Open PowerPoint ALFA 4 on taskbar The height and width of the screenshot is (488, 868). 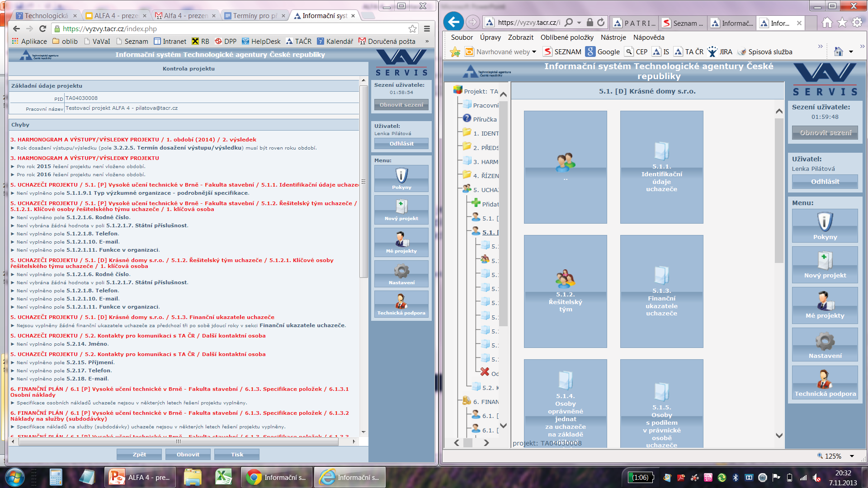coord(141,477)
